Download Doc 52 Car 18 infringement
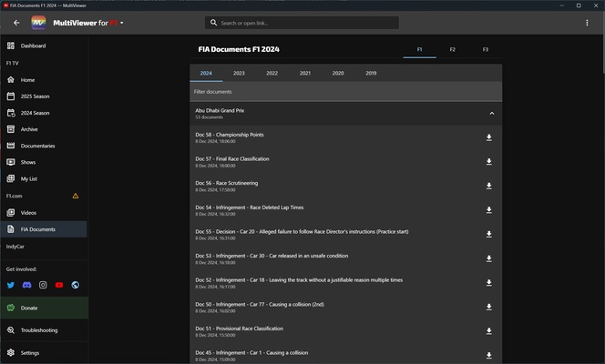 489,283
